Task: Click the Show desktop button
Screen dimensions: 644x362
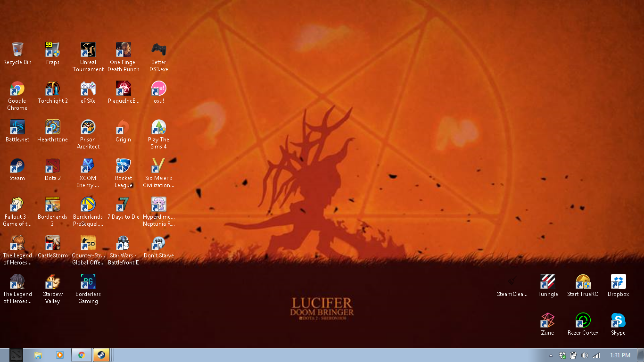Action: click(x=640, y=355)
